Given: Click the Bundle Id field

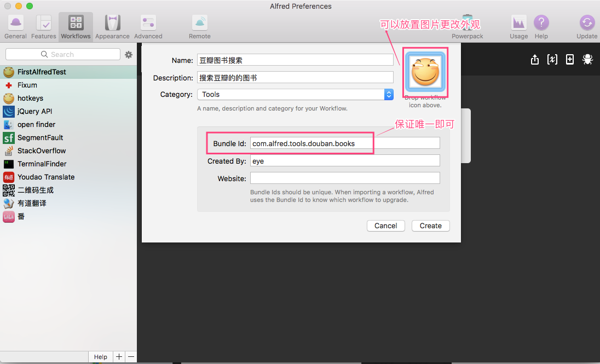Looking at the screenshot, I should pyautogui.click(x=345, y=143).
